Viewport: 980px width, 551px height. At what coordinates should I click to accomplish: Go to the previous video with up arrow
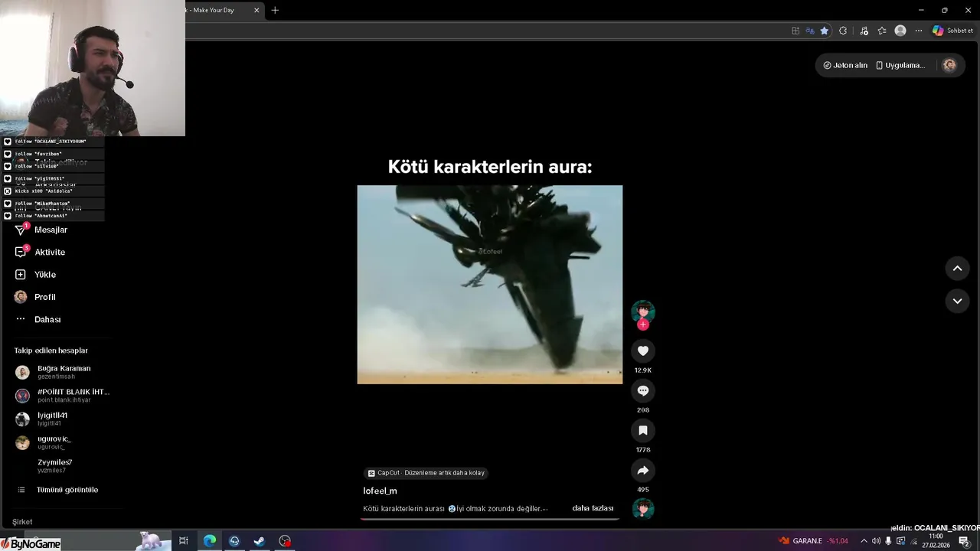[x=957, y=269]
